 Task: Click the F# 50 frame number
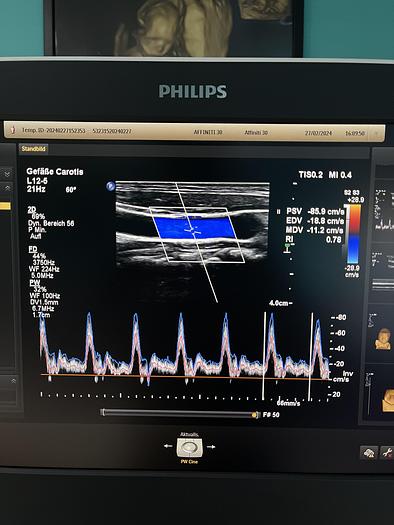[271, 415]
